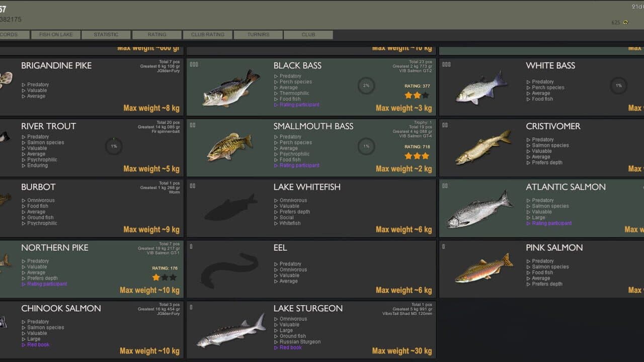Click the Black Bass rating stars
The height and width of the screenshot is (362, 644).
tap(417, 95)
